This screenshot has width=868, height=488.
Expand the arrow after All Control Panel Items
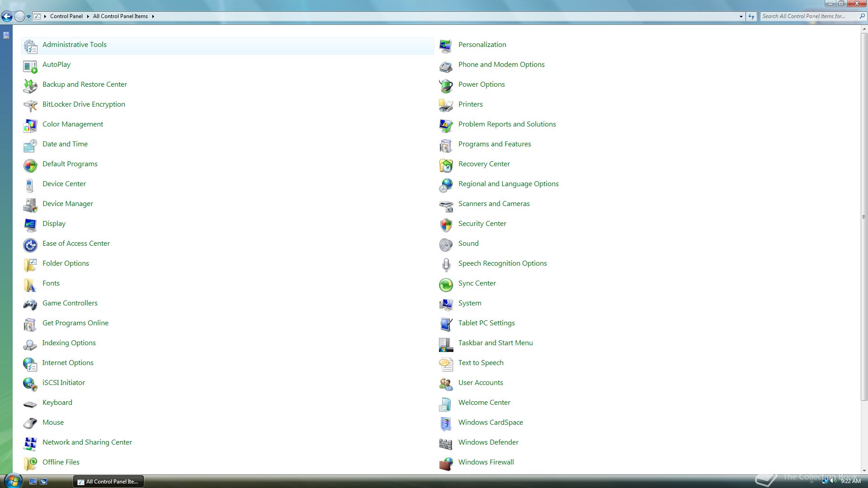pos(153,16)
